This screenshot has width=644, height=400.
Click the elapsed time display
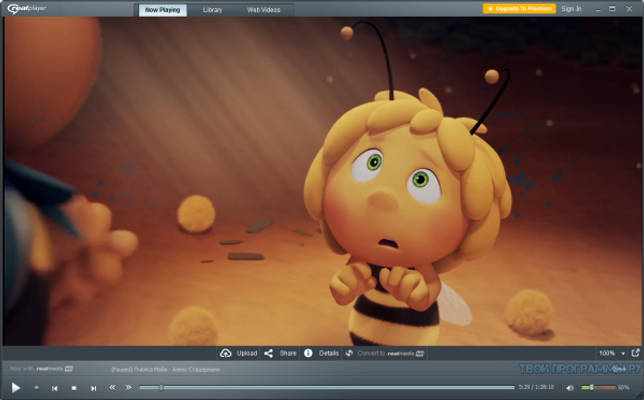(536, 387)
